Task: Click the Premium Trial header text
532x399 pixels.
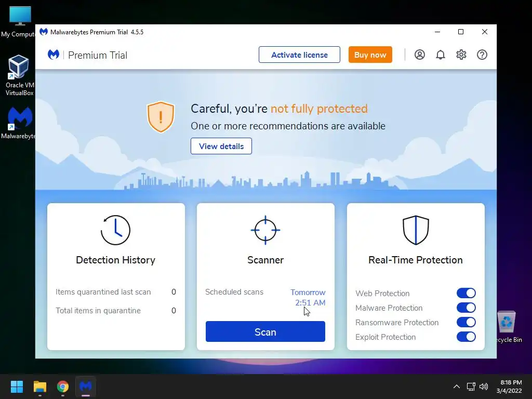Action: [x=98, y=55]
